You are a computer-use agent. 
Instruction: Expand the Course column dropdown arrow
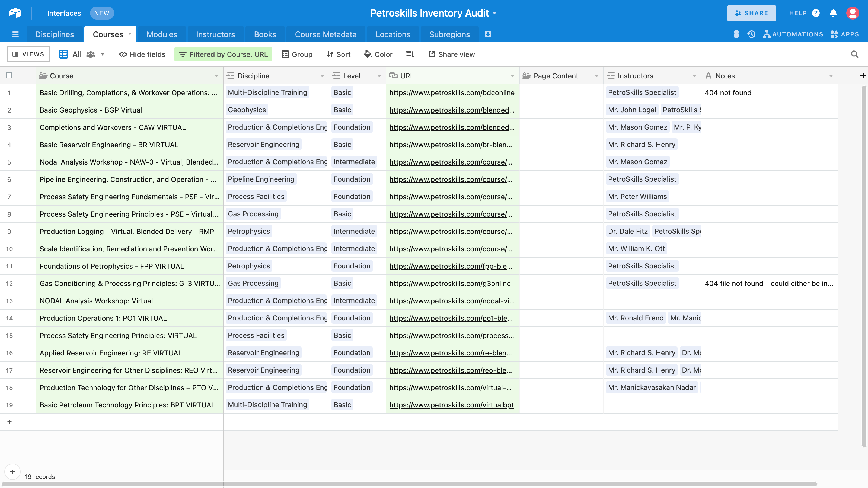point(216,76)
